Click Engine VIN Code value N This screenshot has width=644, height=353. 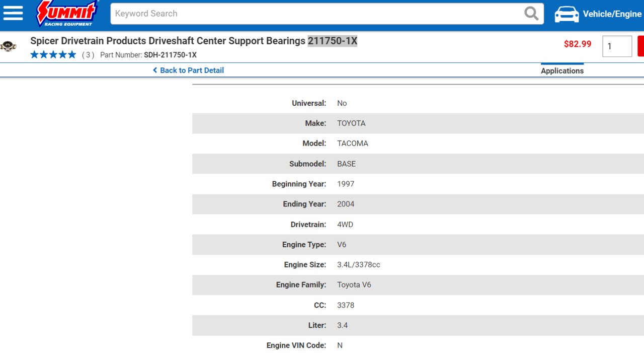(340, 345)
